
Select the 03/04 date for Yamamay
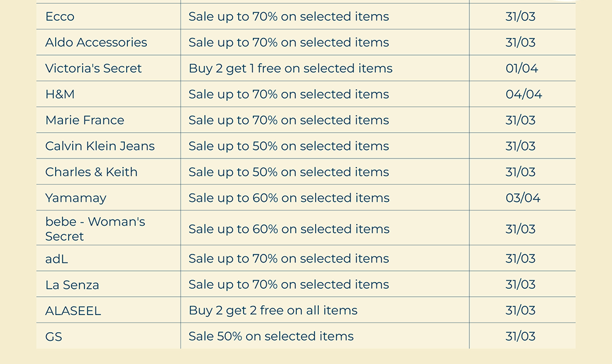(x=523, y=198)
